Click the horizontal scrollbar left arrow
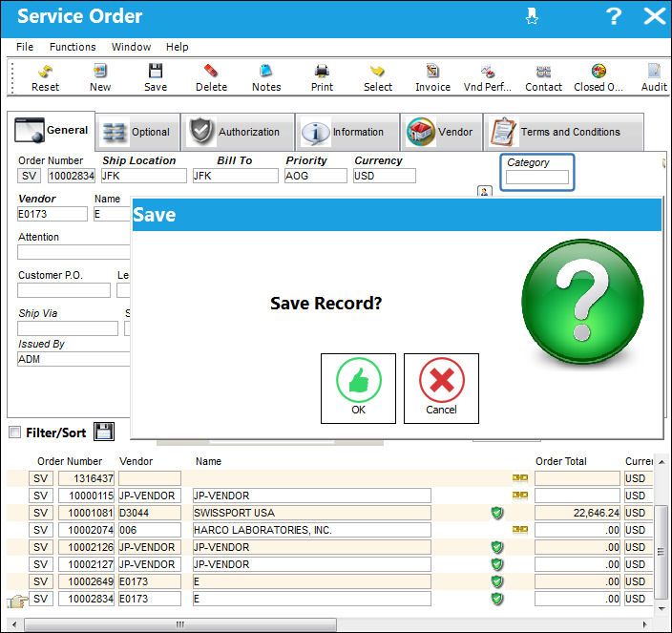The height and width of the screenshot is (633, 672). 14,624
